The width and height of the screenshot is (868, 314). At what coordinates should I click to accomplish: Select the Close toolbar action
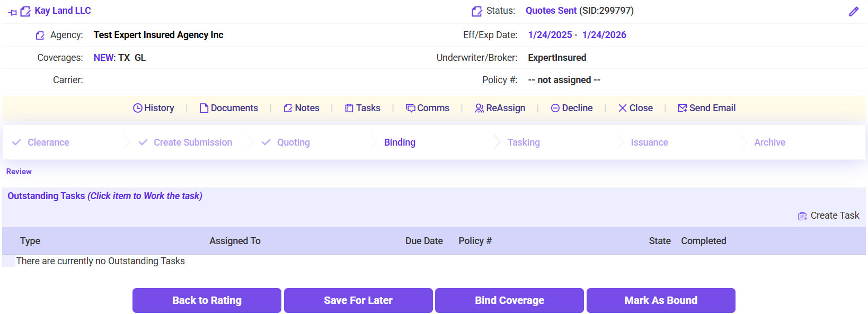(635, 108)
